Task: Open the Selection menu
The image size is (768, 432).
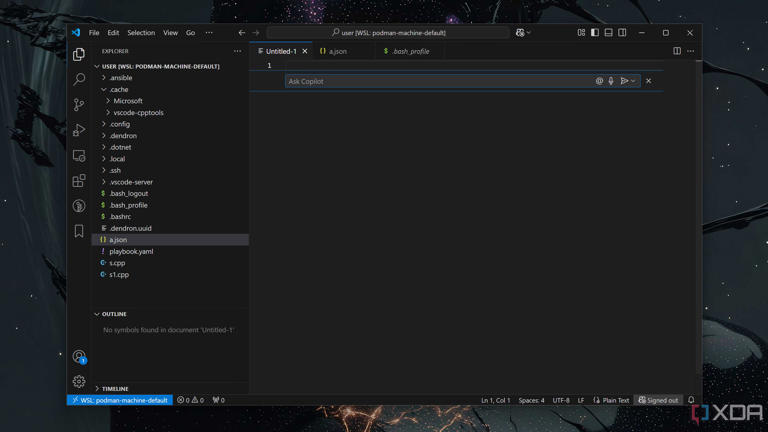Action: pyautogui.click(x=141, y=33)
